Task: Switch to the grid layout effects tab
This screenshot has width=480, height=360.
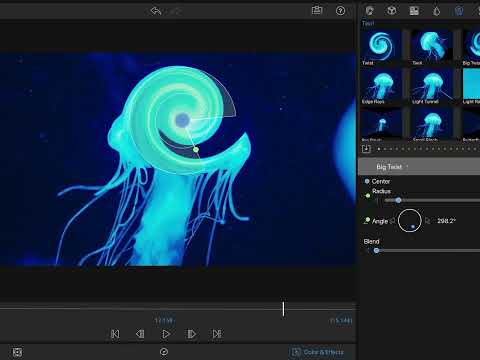Action: tap(414, 11)
